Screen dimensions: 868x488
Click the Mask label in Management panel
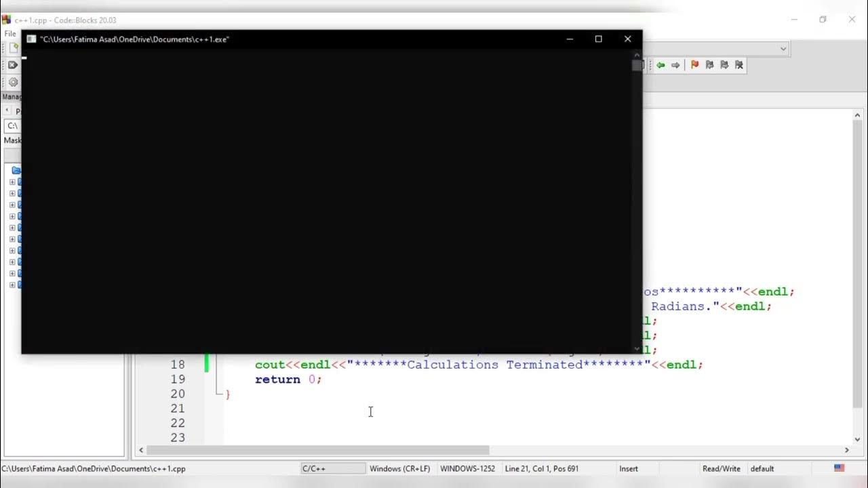pos(12,140)
